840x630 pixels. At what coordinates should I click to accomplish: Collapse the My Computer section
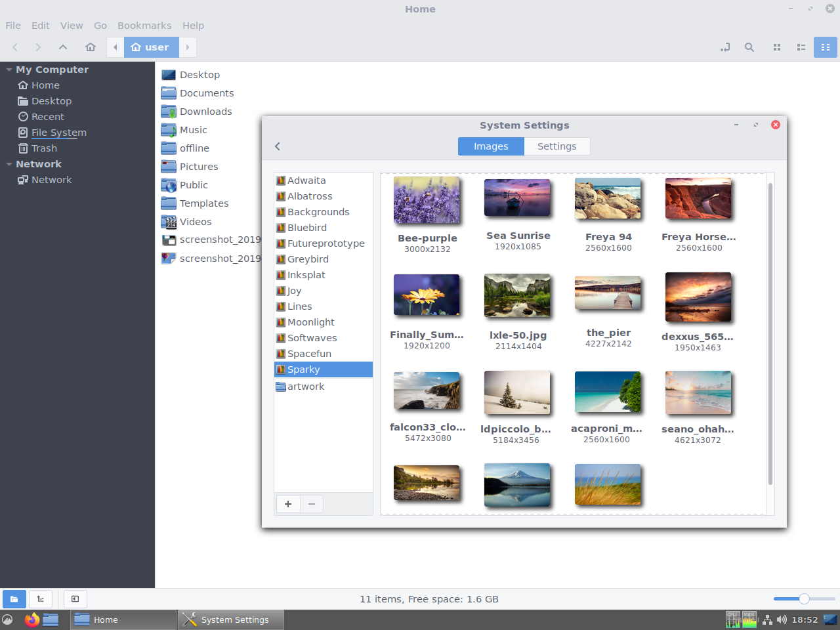click(9, 70)
